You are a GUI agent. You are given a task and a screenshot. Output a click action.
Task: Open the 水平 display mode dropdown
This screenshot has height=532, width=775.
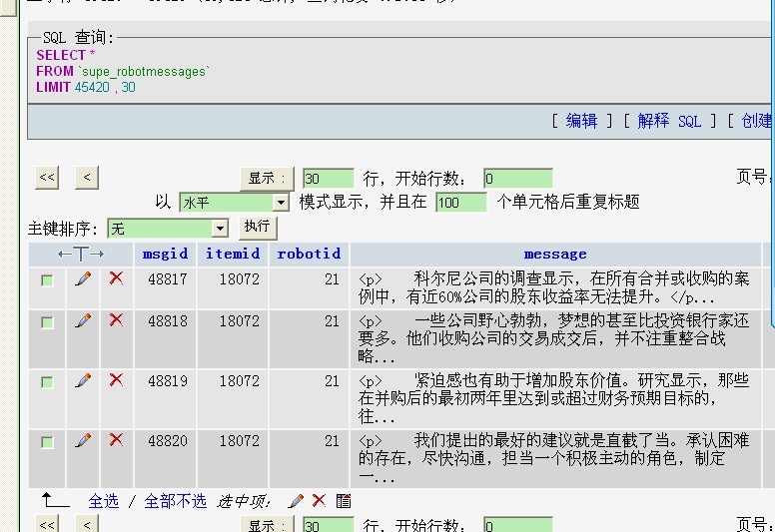pyautogui.click(x=235, y=202)
